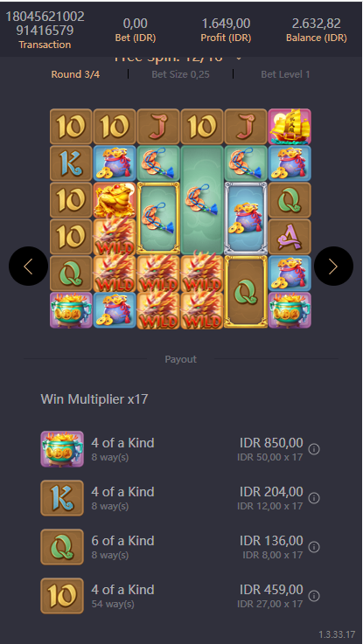Expand the Free Spin dropdown chevron
The height and width of the screenshot is (644, 363).
239,59
